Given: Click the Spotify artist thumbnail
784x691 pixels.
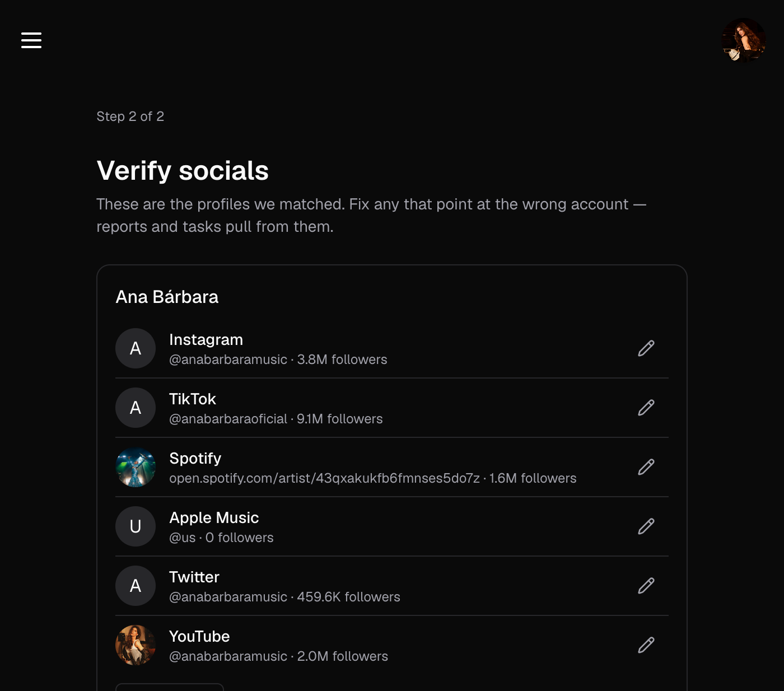Looking at the screenshot, I should pyautogui.click(x=136, y=467).
